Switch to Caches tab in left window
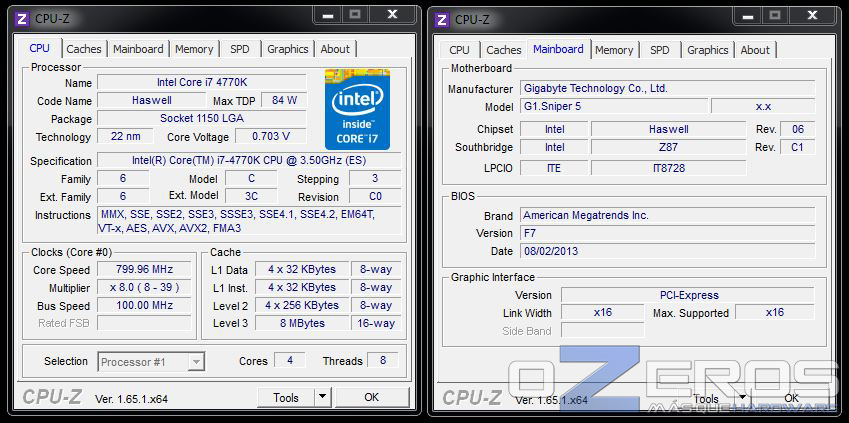 (x=84, y=49)
